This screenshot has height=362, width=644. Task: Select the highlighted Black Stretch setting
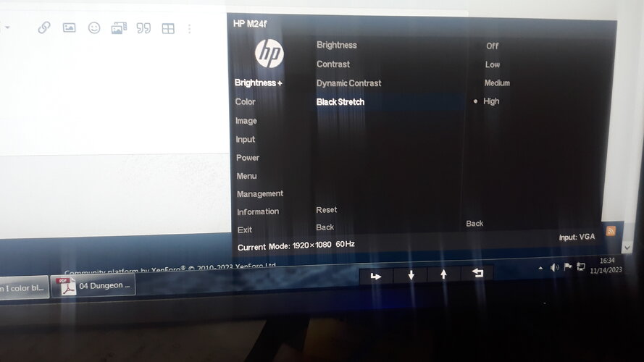click(x=340, y=102)
